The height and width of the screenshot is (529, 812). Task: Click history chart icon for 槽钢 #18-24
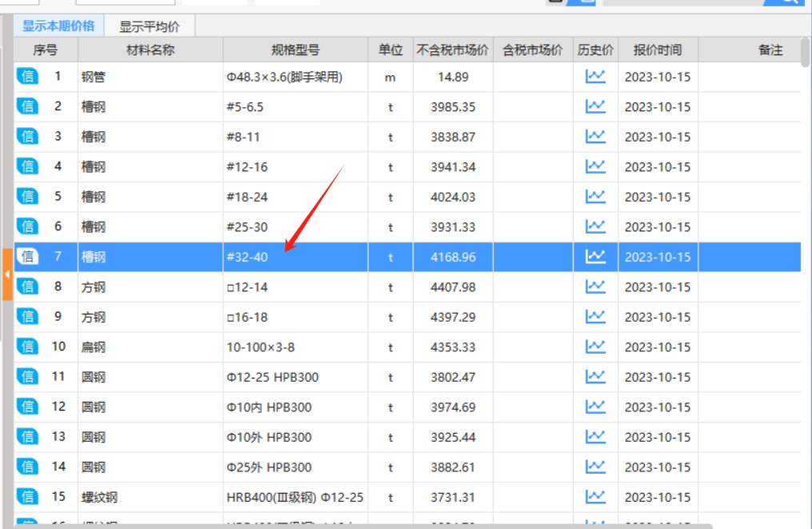tap(595, 197)
